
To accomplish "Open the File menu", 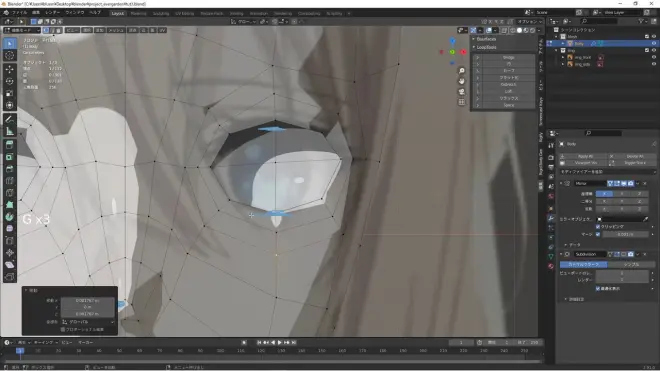I will (x=19, y=13).
